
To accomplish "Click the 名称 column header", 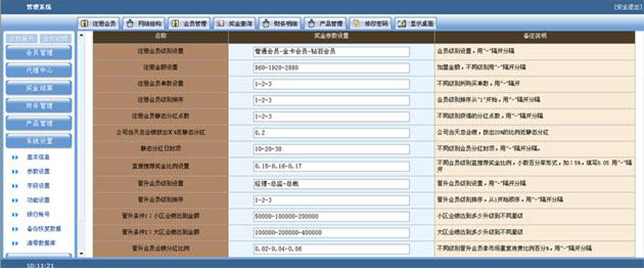I will coord(160,36).
